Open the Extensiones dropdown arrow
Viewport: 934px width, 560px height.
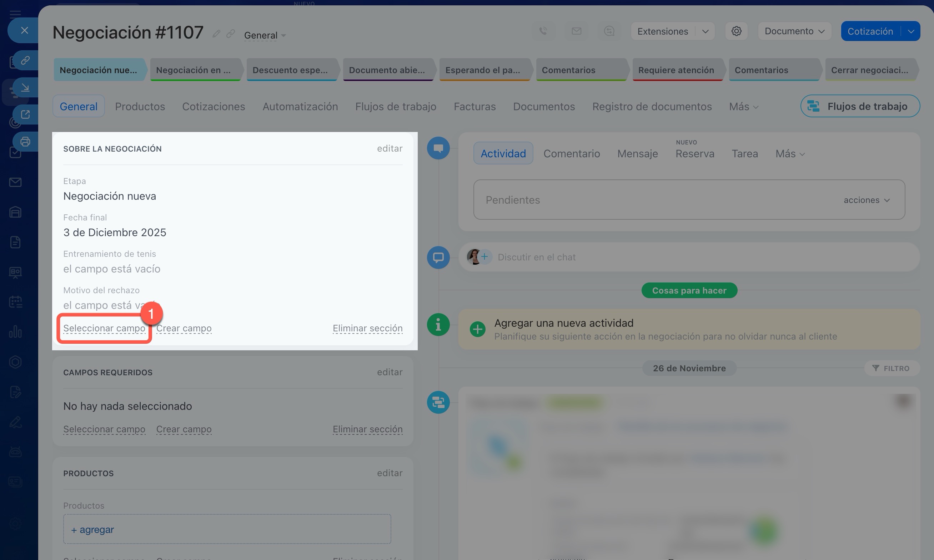705,31
